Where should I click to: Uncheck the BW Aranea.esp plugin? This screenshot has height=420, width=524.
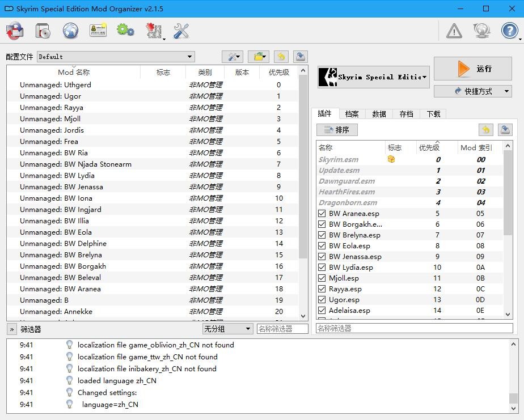click(x=322, y=214)
